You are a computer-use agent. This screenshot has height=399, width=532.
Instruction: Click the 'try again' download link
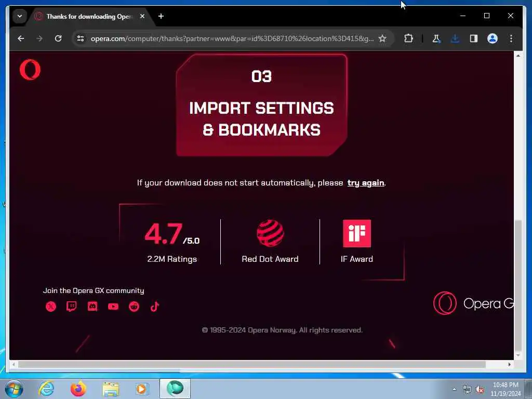point(366,183)
